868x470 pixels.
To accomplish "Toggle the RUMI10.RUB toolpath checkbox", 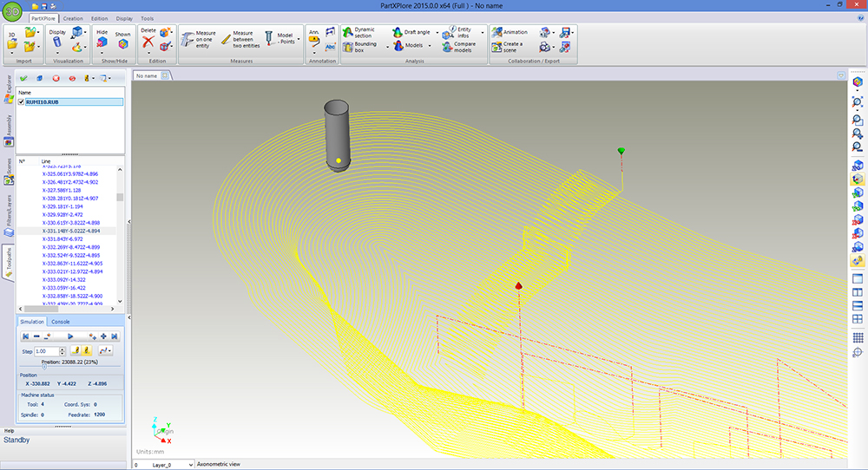I will click(21, 102).
